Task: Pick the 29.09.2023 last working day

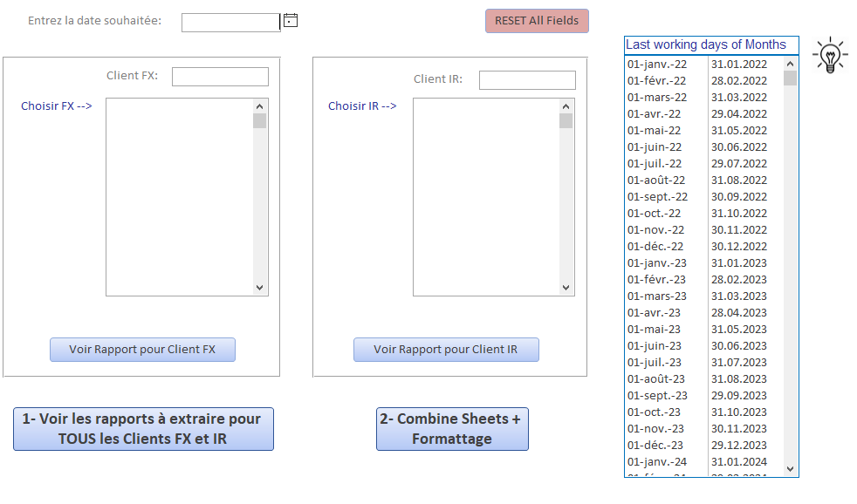Action: [738, 396]
